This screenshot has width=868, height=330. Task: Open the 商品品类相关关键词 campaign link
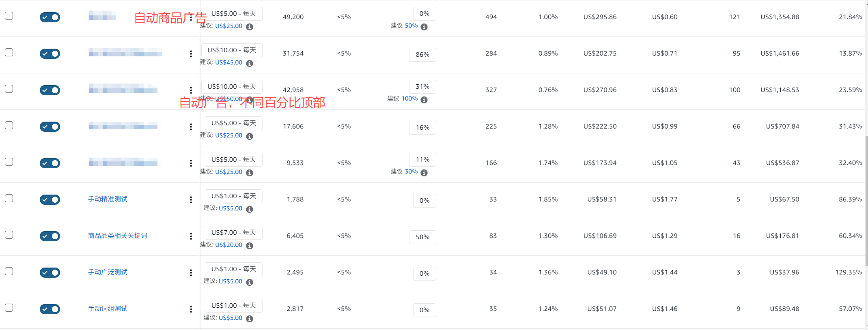coord(118,236)
